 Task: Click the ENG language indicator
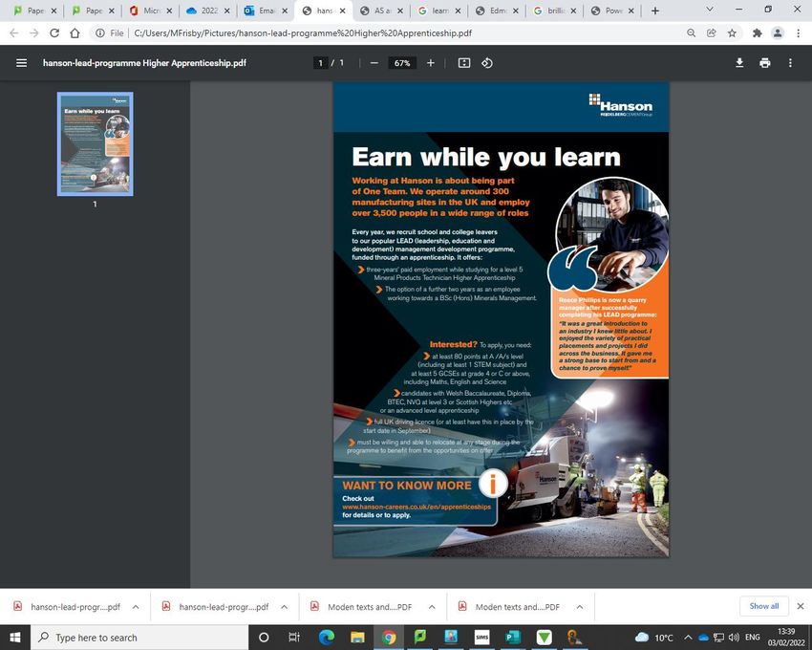753,637
